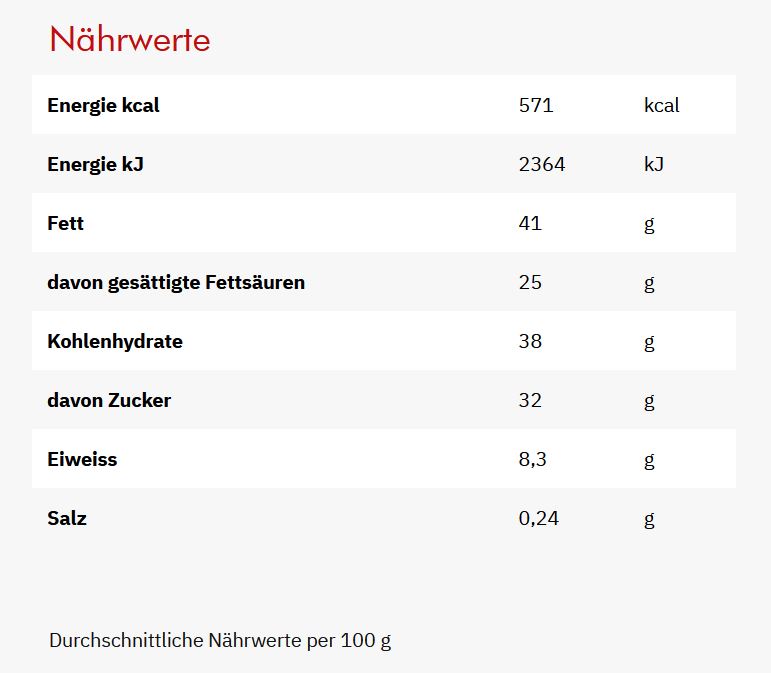Click the 25 saturated fat value
This screenshot has height=673, width=771.
530,282
